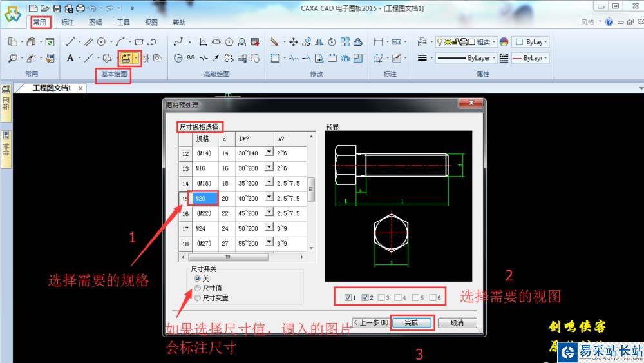Click the 上一步 back button
The width and height of the screenshot is (644, 363).
(371, 323)
